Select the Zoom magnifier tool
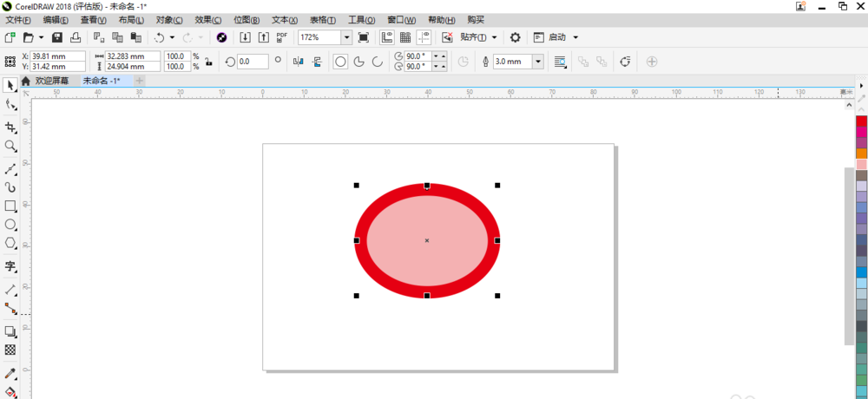This screenshot has height=399, width=868. [10, 146]
